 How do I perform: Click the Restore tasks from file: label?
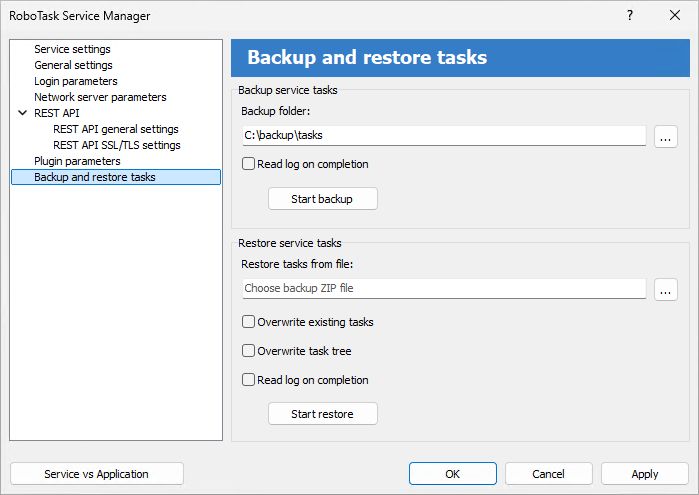(x=297, y=264)
